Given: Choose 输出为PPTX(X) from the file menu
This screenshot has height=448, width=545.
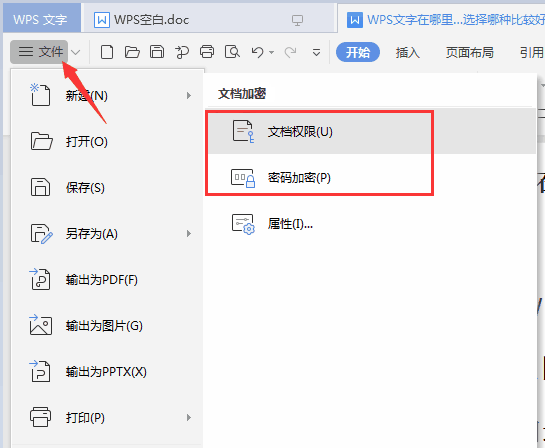Looking at the screenshot, I should click(106, 372).
